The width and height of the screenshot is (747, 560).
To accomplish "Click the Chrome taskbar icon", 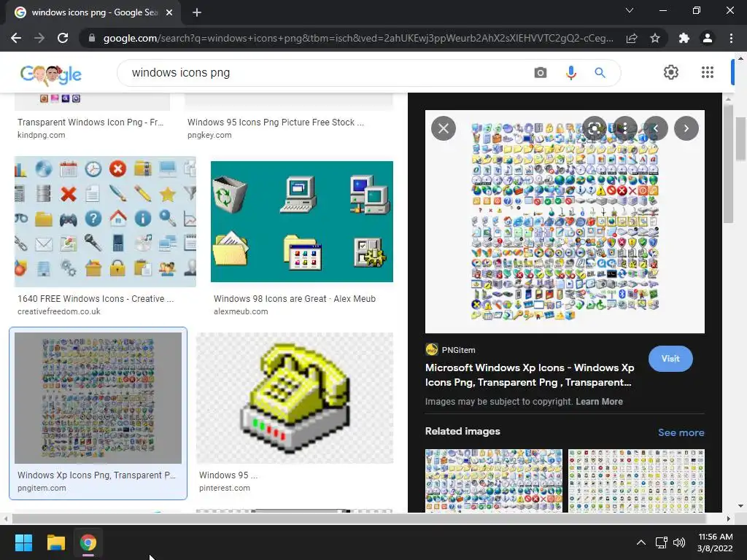I will (x=88, y=542).
